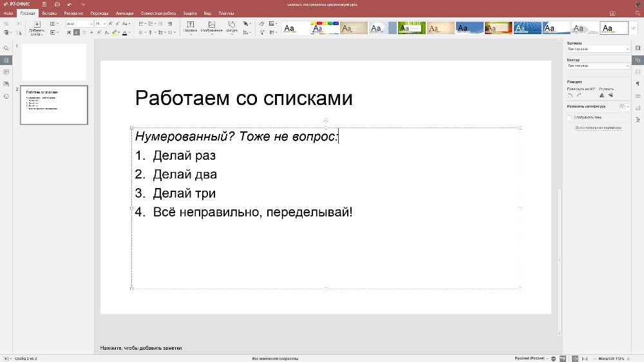Expand the slide themes gallery
Image resolution: width=644 pixels, height=362 pixels.
[633, 28]
